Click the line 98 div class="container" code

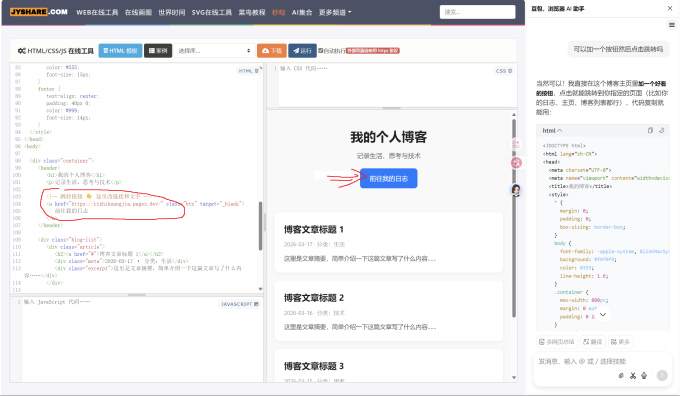[x=62, y=161]
